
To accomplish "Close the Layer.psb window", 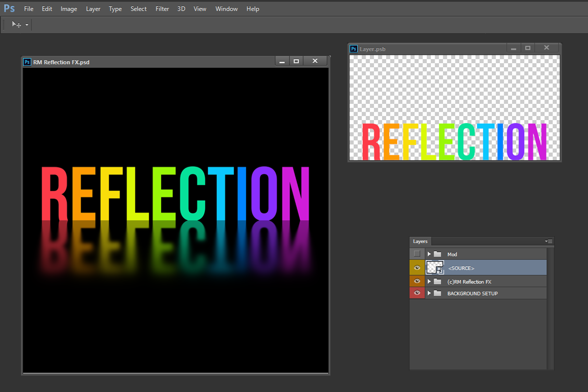I will click(x=547, y=48).
